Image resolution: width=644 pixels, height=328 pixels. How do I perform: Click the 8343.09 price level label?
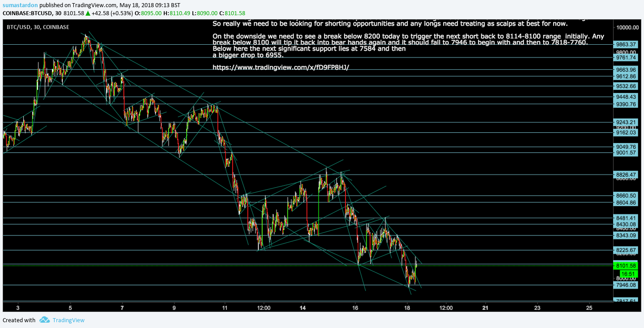pyautogui.click(x=626, y=235)
